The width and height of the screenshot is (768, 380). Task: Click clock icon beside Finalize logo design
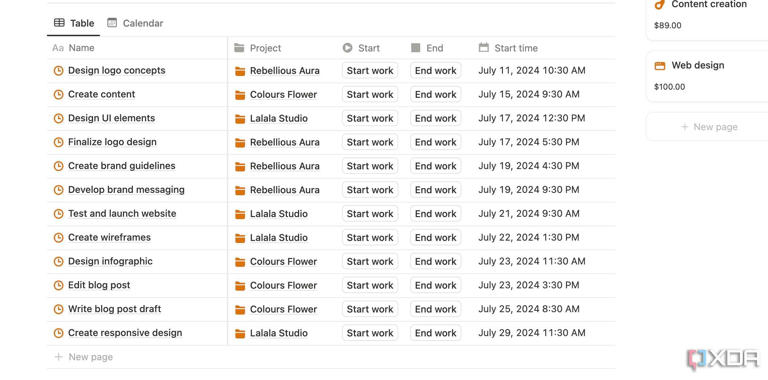[x=58, y=142]
